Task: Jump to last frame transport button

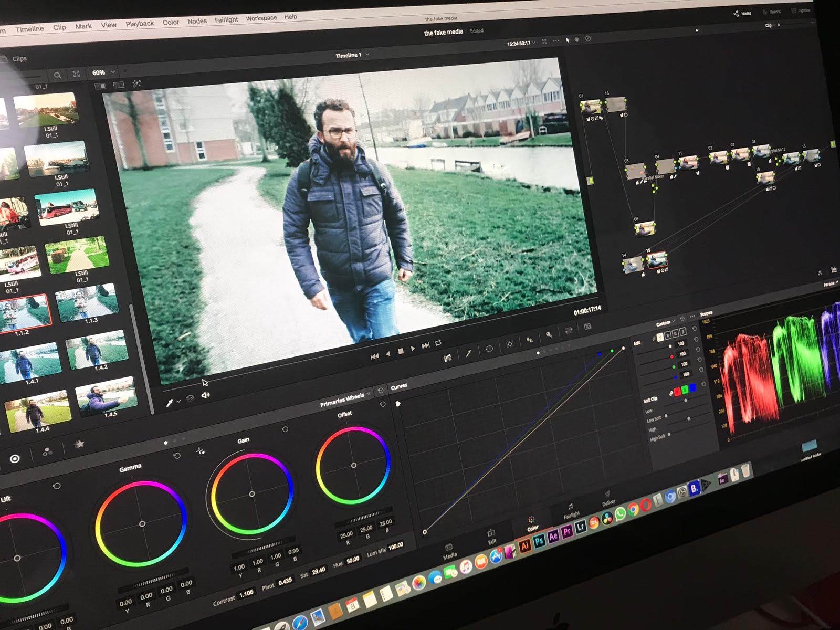Action: (425, 345)
